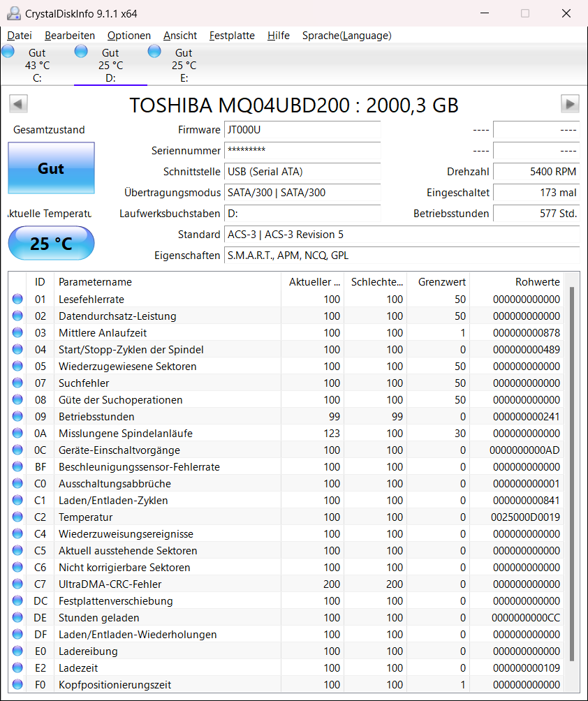The height and width of the screenshot is (701, 588).
Task: Click status orb of Wiederzugewiesene Sektoren row
Action: 17,366
